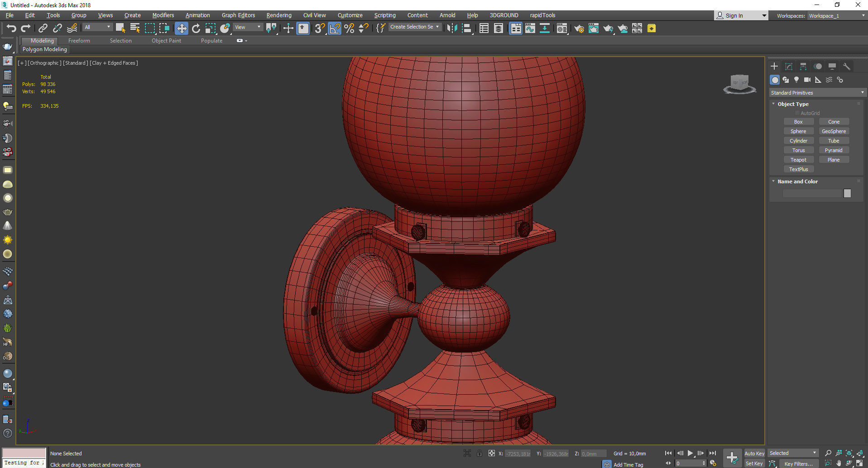This screenshot has width=868, height=468.
Task: Toggle the Angle Snap button
Action: click(335, 28)
